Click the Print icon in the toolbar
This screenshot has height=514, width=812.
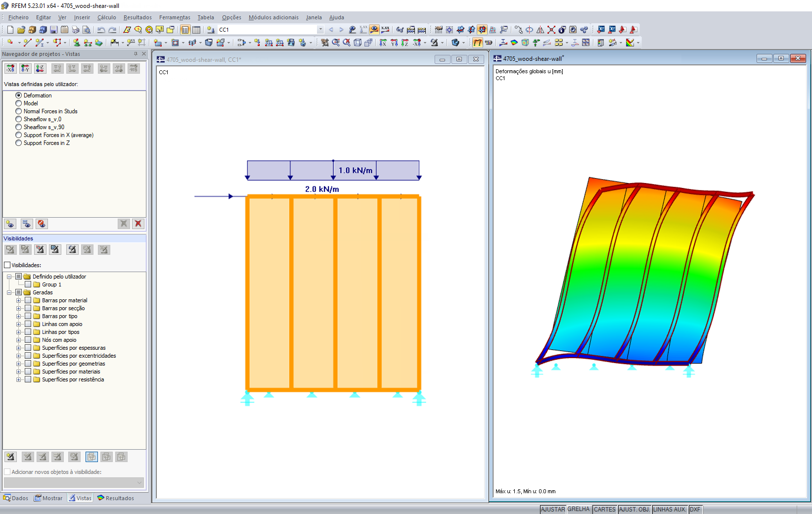click(75, 30)
